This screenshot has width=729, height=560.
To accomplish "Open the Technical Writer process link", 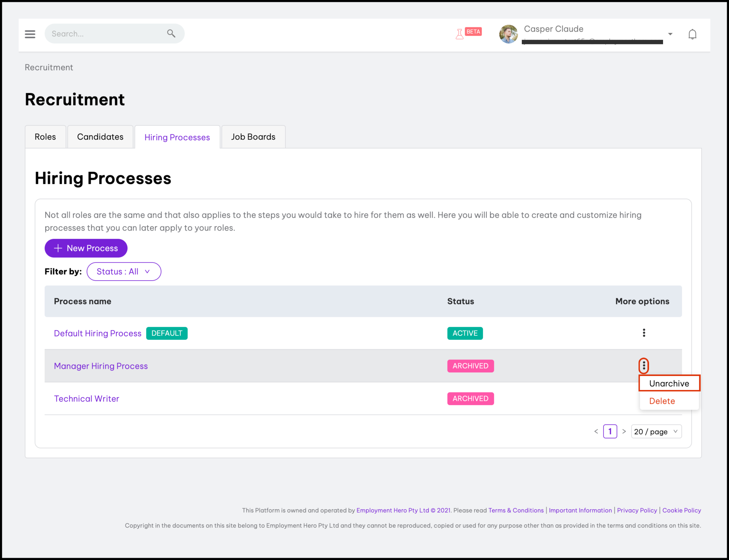I will (x=87, y=399).
